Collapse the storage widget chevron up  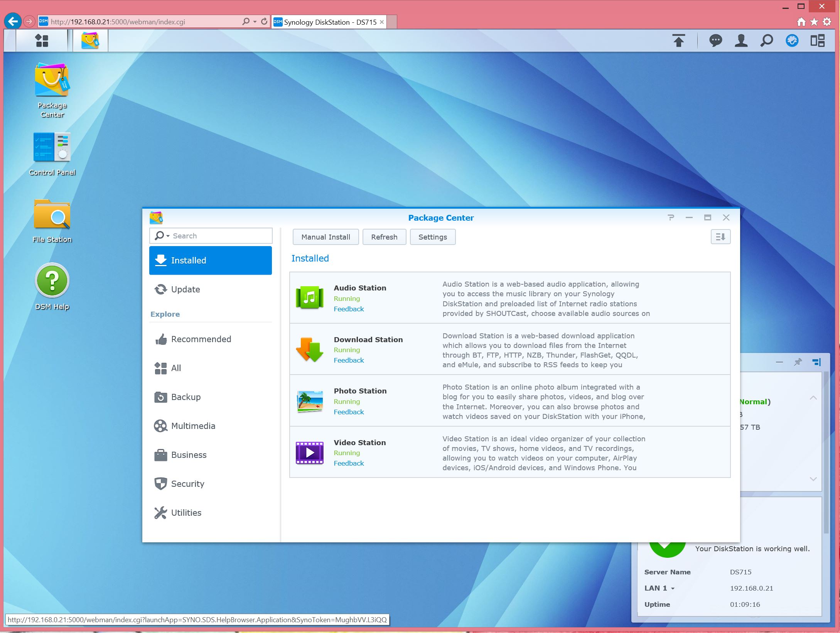click(813, 398)
